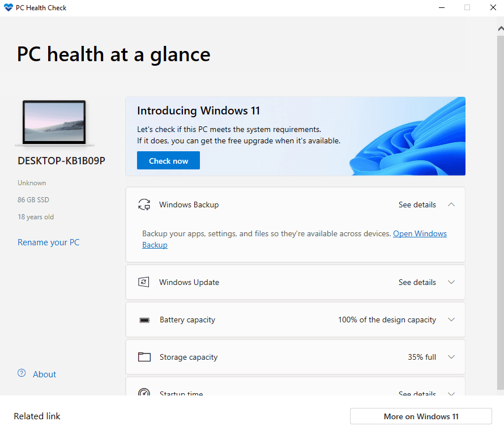Click the 35% full storage indicator
The height and width of the screenshot is (430, 504).
tap(422, 357)
